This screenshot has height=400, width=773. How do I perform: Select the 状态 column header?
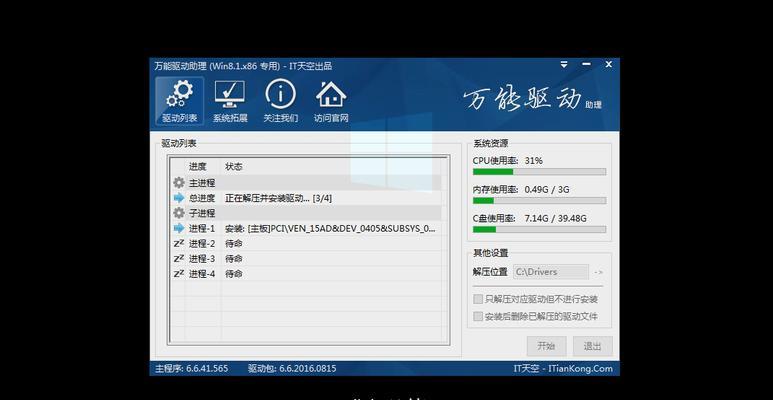(234, 167)
